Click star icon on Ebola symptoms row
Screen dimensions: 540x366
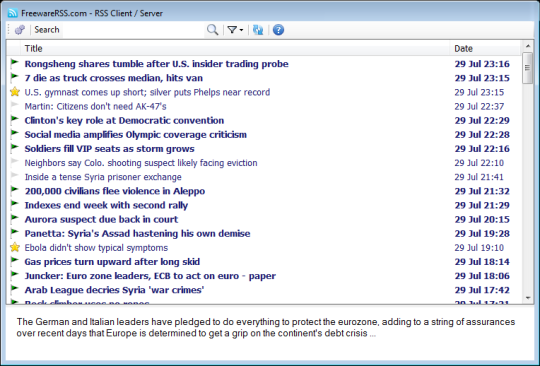[15, 247]
